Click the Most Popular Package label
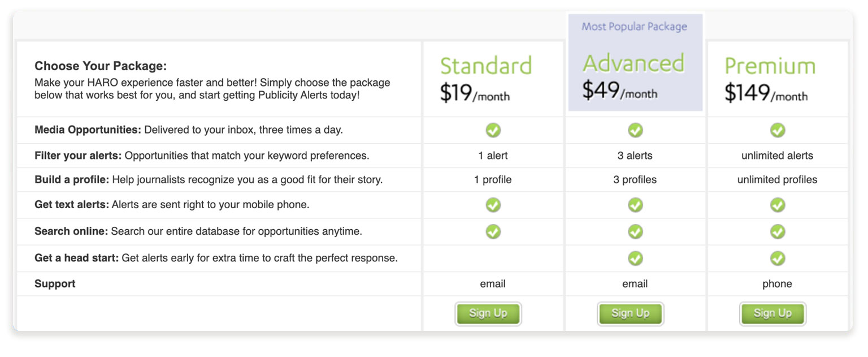 pos(635,27)
